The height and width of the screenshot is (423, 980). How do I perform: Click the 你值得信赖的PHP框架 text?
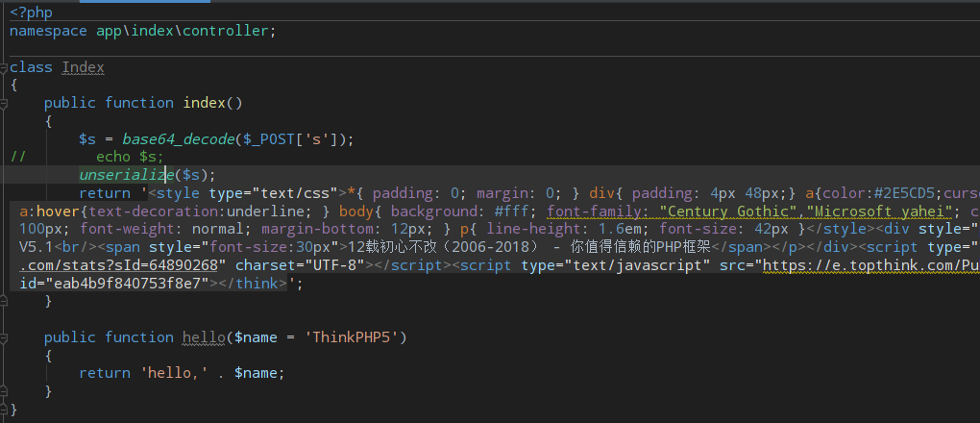[x=641, y=247]
